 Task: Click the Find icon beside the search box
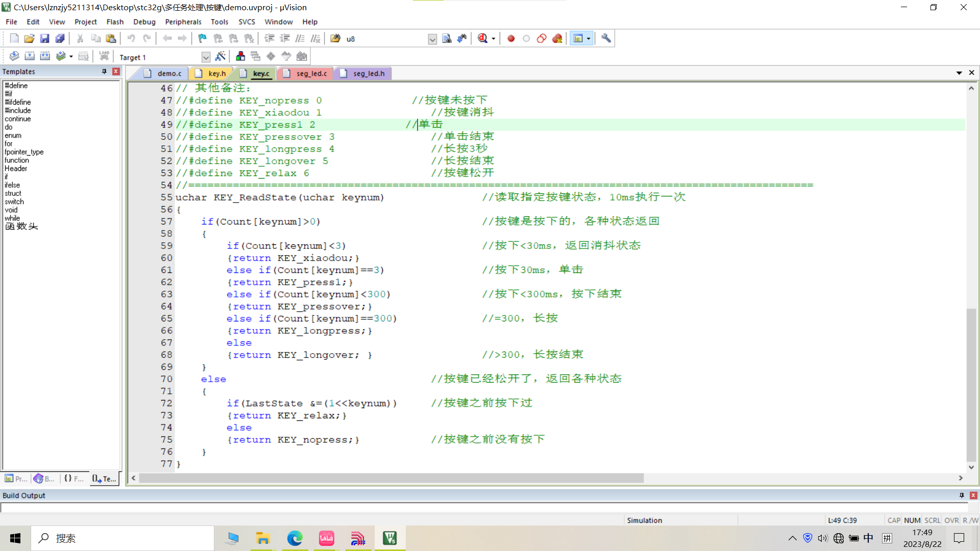447,38
